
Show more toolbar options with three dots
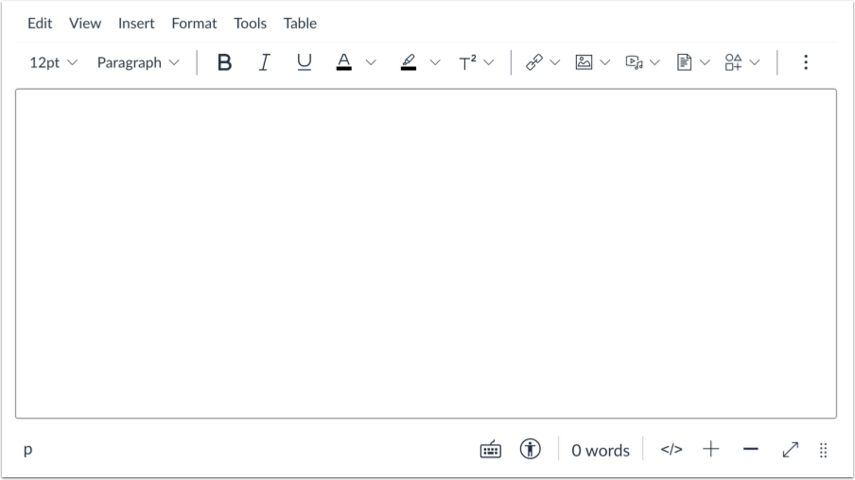[x=806, y=63]
